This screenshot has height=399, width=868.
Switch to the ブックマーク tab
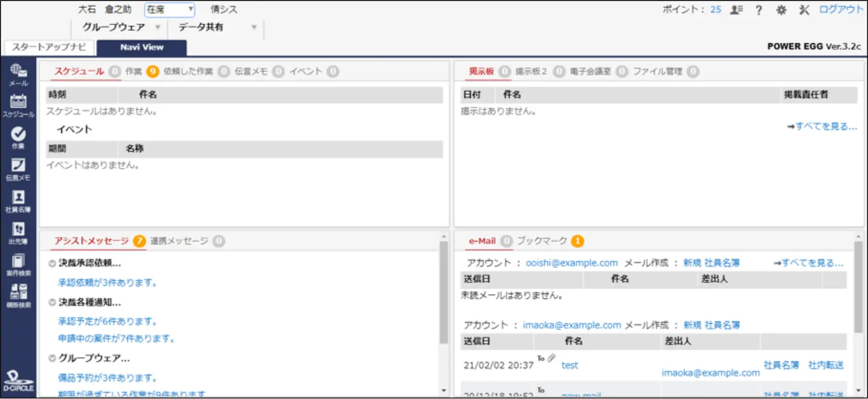[542, 241]
